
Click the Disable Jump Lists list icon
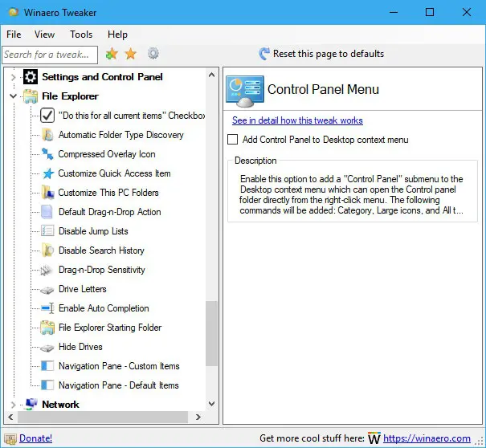(47, 230)
